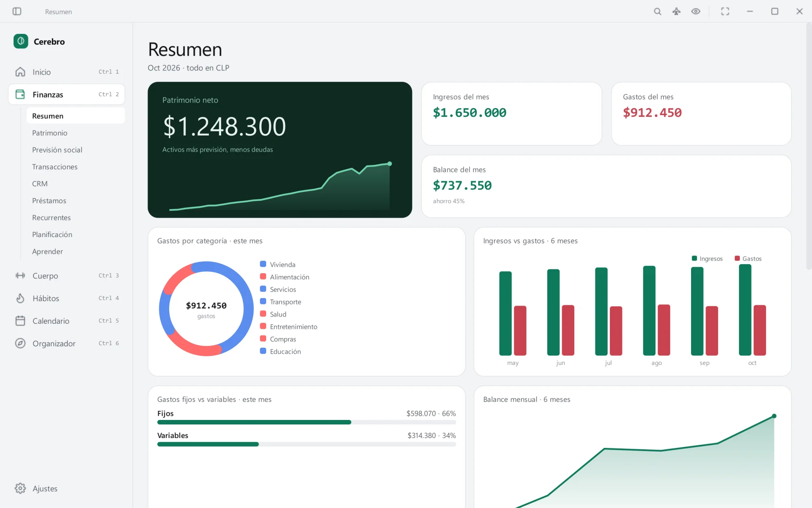Open Inicio via the home icon
The image size is (812, 508).
(20, 72)
